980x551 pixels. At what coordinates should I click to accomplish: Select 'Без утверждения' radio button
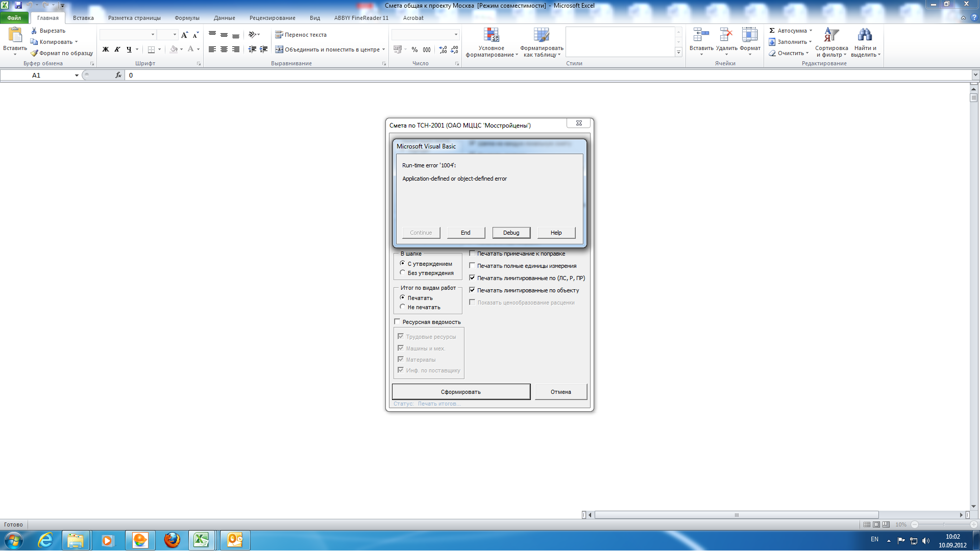[402, 273]
